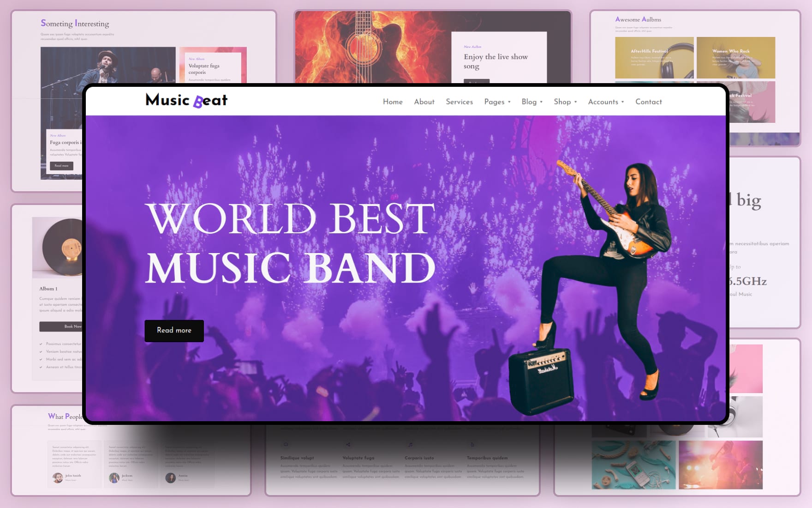Screen dimensions: 812x508
Task: Select the share icon above Voluptate fuga
Action: point(347,445)
